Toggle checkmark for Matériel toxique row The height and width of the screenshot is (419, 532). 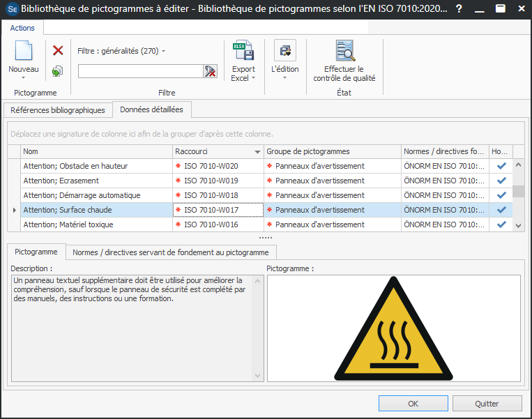coord(501,224)
